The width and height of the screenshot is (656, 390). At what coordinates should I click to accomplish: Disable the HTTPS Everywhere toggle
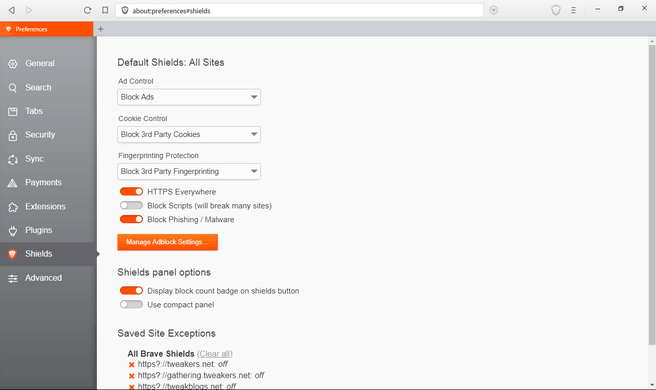click(131, 192)
